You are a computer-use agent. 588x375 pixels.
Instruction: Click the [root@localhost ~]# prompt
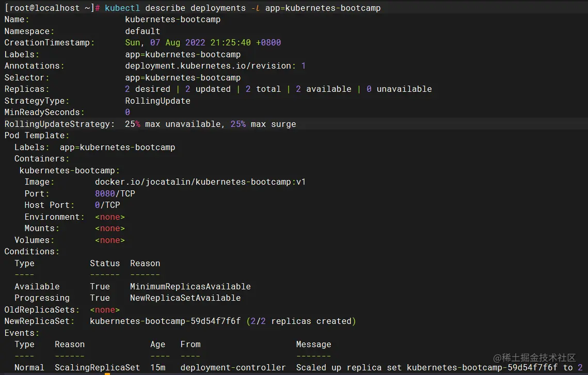(52, 8)
